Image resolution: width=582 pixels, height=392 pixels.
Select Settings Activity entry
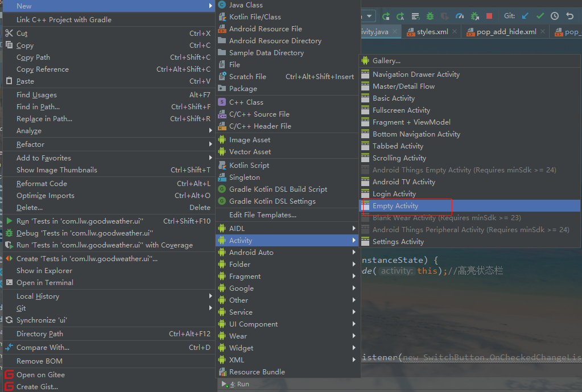coord(470,242)
